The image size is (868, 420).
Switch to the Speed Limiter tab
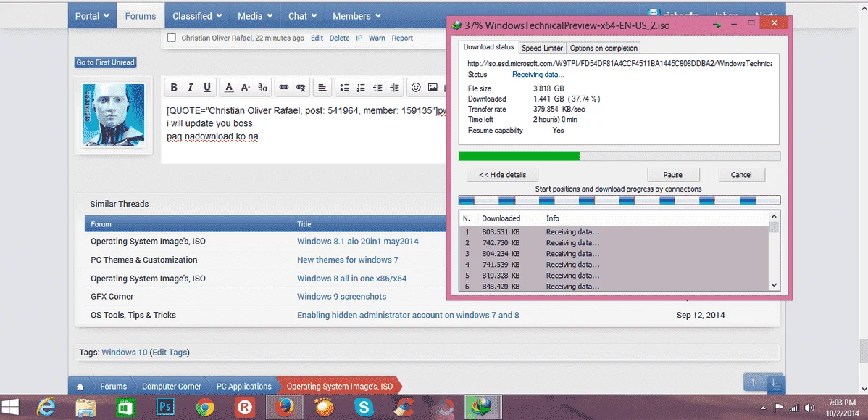[543, 48]
